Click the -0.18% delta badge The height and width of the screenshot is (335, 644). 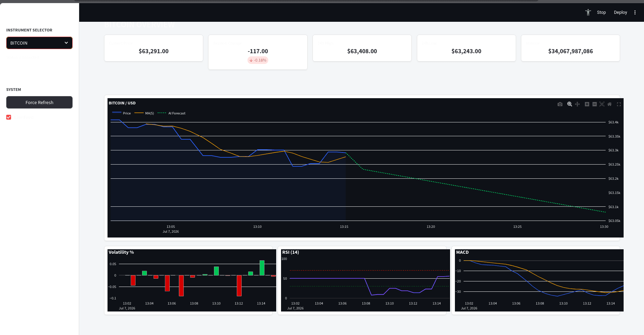click(x=258, y=60)
